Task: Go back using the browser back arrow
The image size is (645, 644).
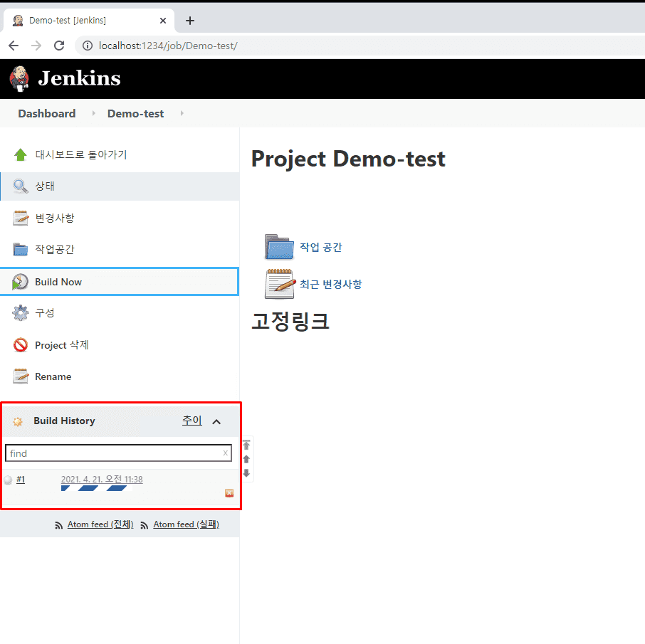Action: pos(14,46)
